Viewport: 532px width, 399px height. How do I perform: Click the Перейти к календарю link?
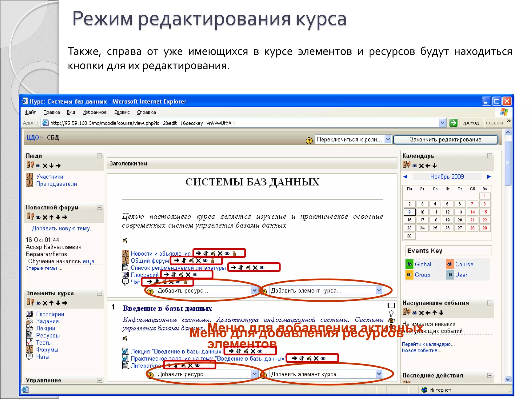(428, 344)
